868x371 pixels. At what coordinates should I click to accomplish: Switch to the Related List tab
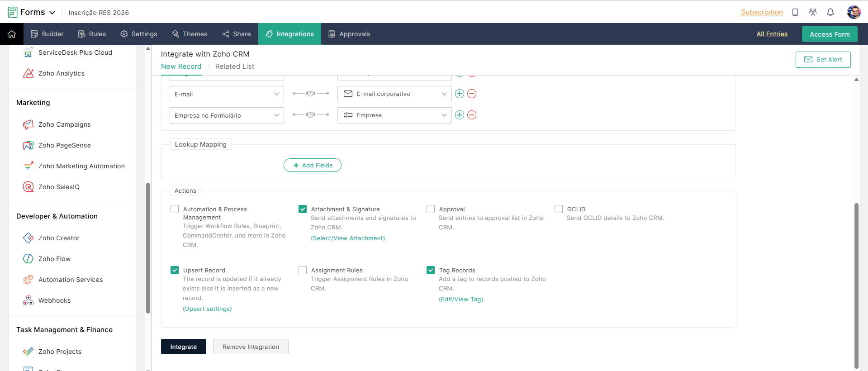[234, 67]
